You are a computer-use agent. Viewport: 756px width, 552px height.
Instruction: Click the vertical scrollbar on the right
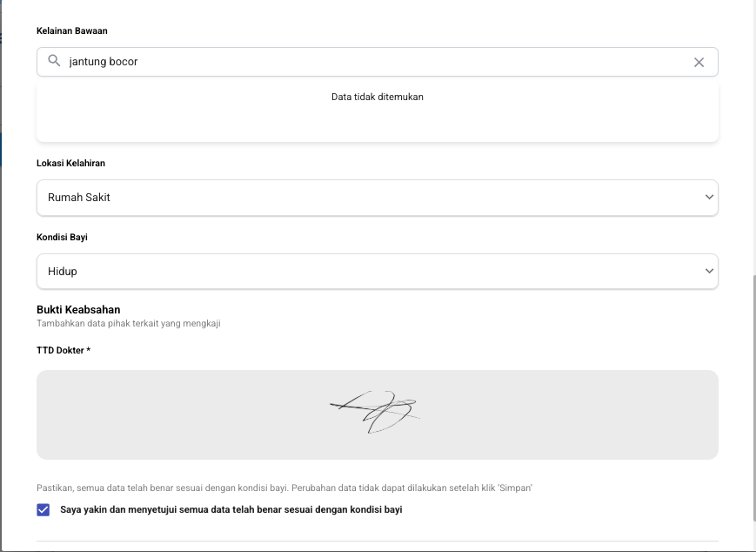pyautogui.click(x=753, y=392)
